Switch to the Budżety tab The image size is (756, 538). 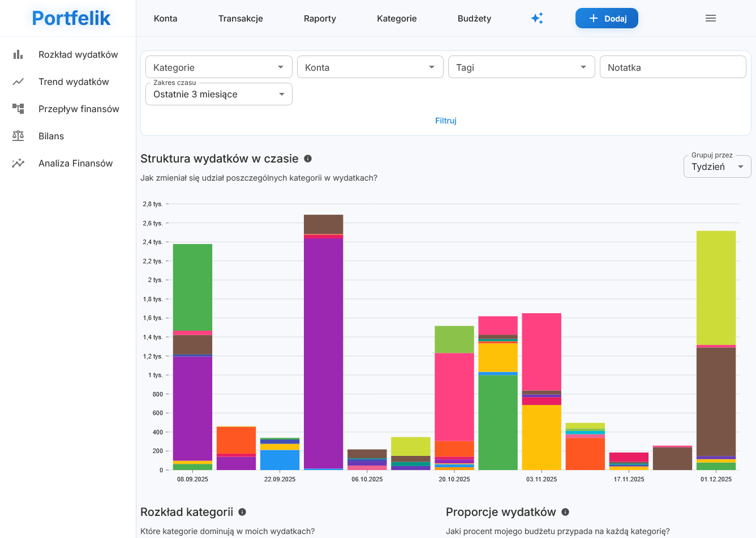coord(474,18)
